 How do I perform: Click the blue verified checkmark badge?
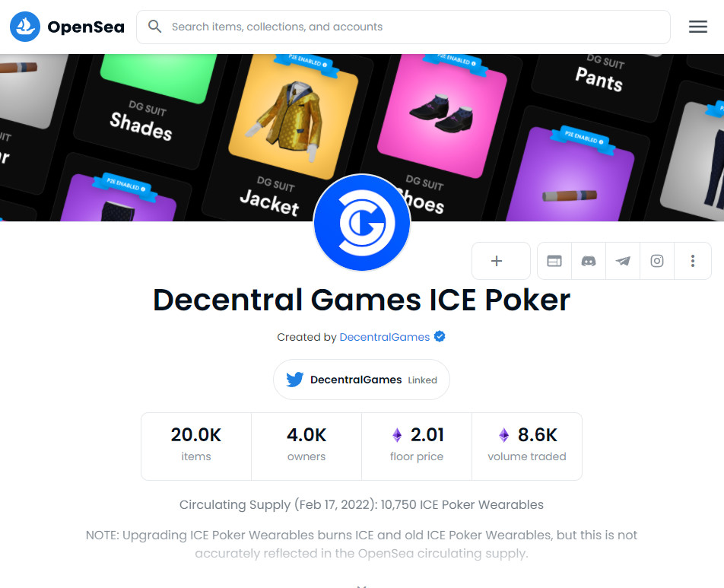[440, 337]
